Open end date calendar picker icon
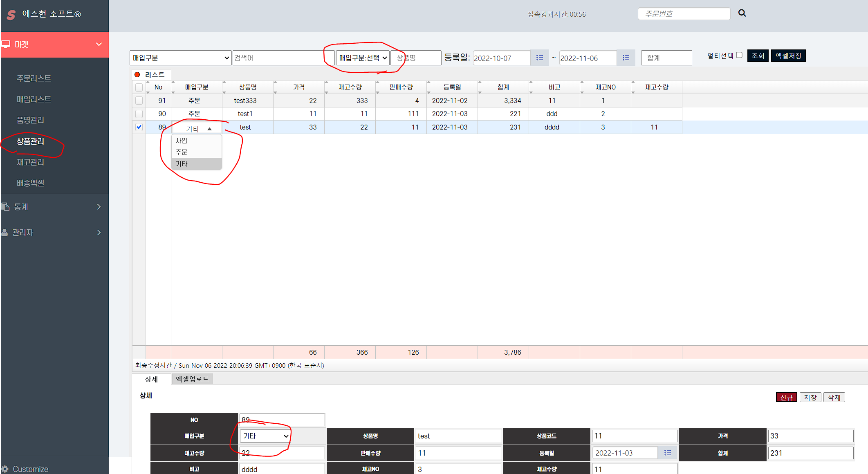The width and height of the screenshot is (868, 474). point(626,58)
